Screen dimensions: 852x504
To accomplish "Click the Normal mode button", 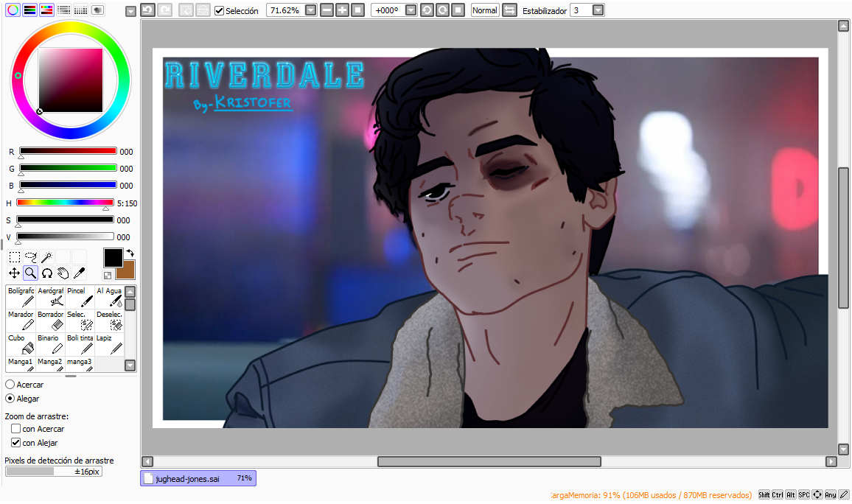I will click(485, 10).
